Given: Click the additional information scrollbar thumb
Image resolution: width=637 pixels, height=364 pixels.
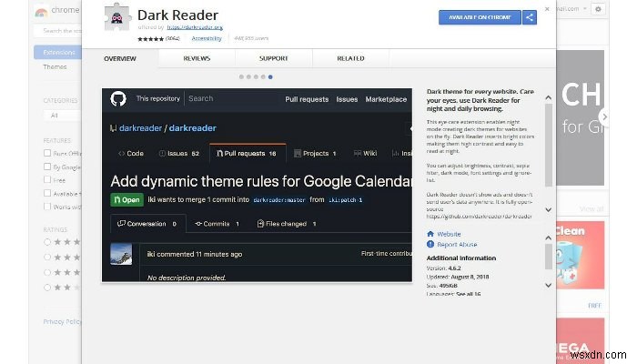Looking at the screenshot, I should coord(548,257).
